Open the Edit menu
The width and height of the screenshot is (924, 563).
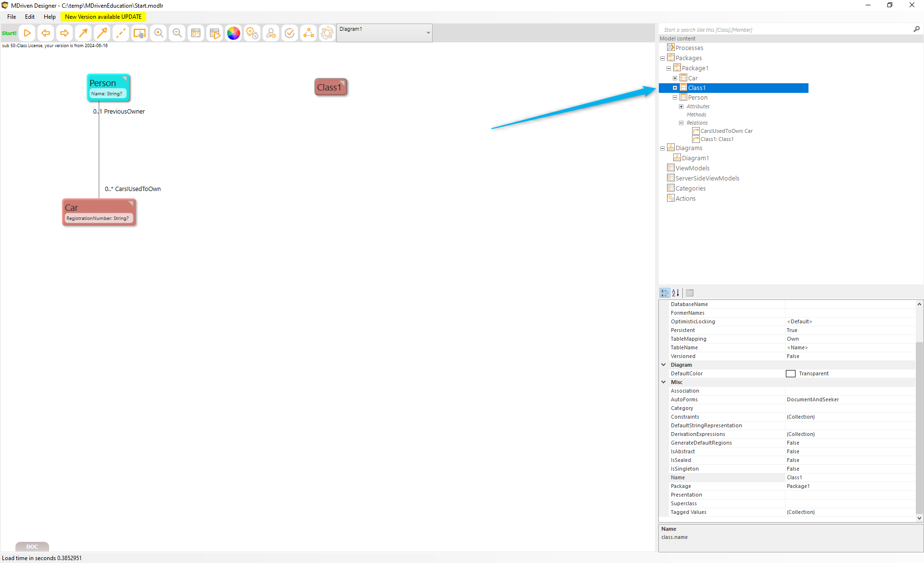click(x=30, y=17)
